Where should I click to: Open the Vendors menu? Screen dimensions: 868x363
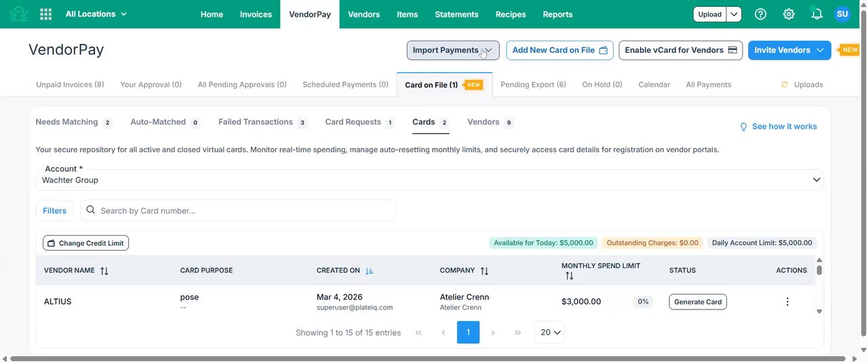363,14
